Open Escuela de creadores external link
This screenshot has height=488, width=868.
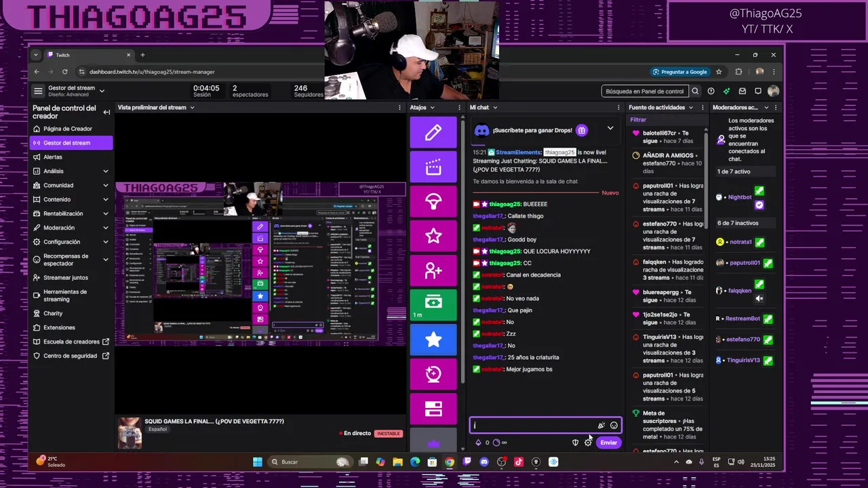(71, 342)
